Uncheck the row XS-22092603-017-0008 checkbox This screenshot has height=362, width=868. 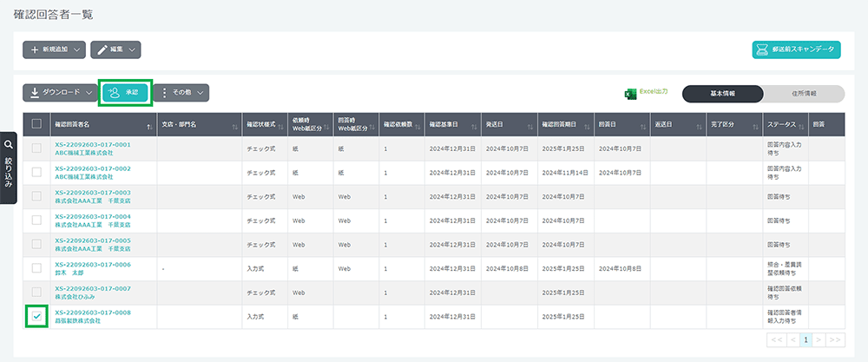pos(36,317)
